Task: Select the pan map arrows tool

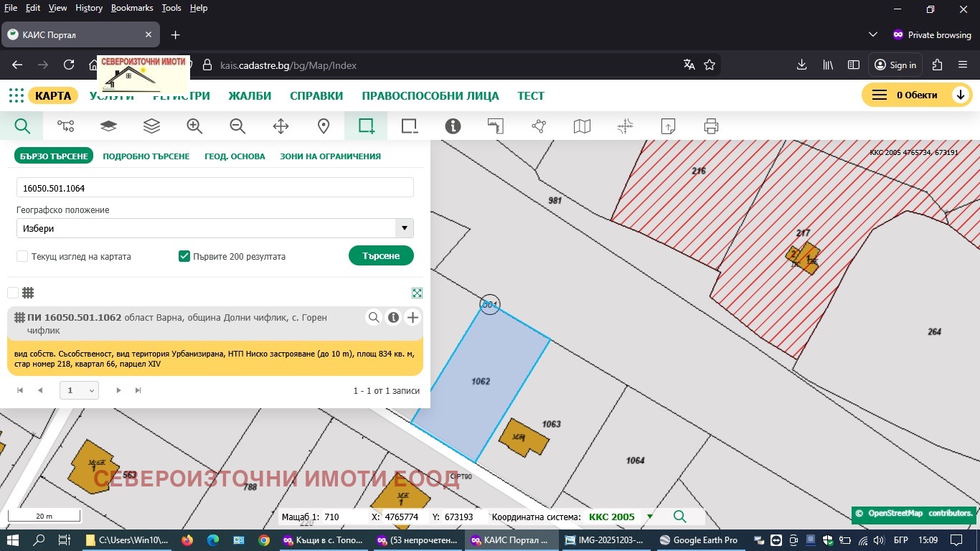Action: pyautogui.click(x=281, y=126)
